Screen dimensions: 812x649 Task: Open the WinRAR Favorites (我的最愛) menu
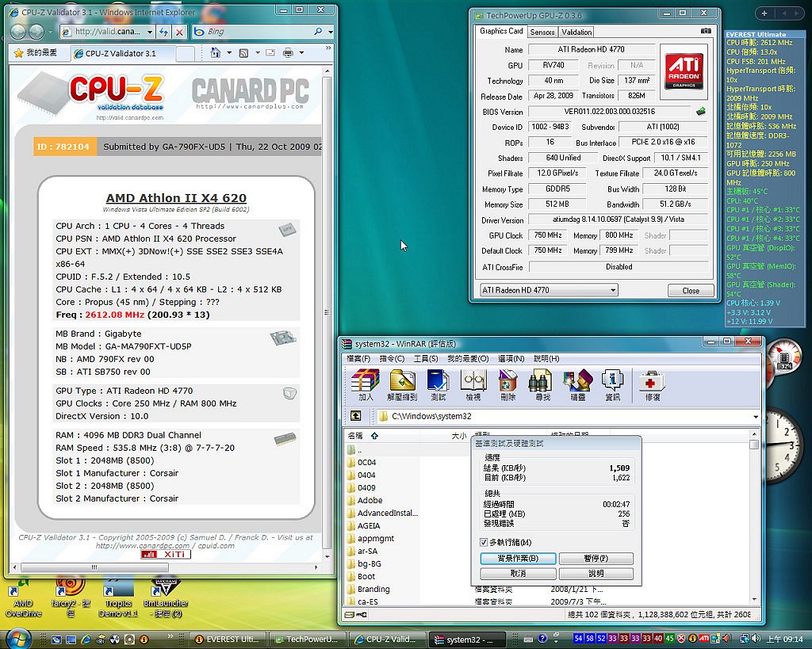pos(468,359)
